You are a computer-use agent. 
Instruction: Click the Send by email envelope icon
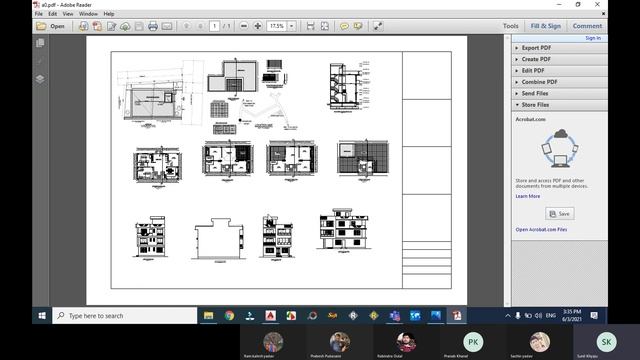167,26
